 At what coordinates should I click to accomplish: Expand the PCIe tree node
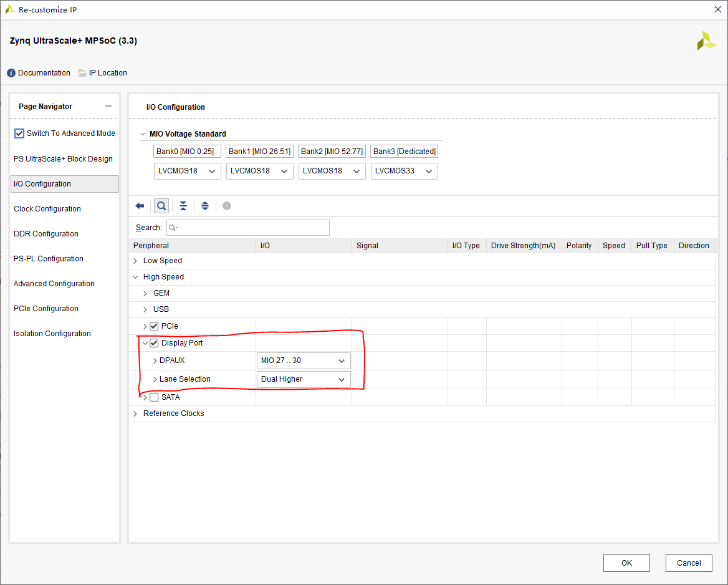pyautogui.click(x=145, y=326)
